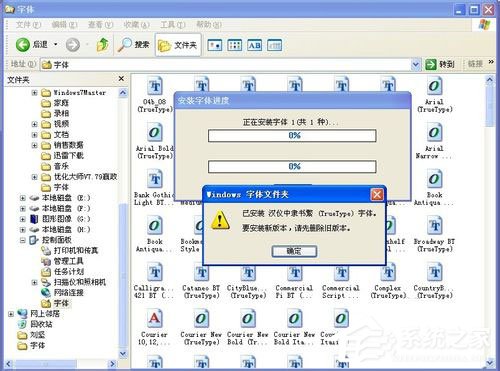Collapse the 控制面板 tree node

(x=23, y=240)
